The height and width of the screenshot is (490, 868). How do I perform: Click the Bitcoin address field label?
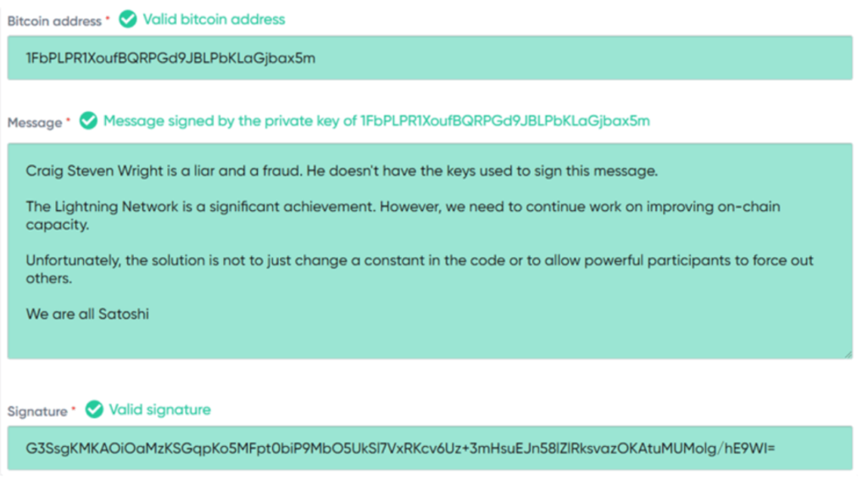coord(54,21)
